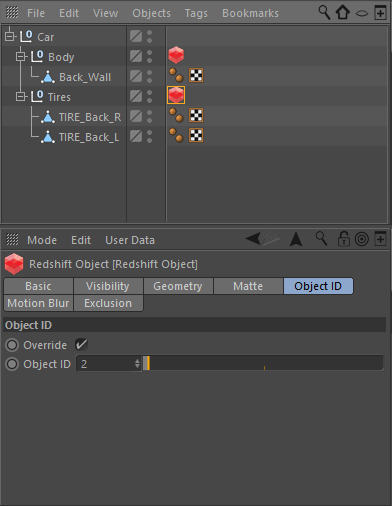Toggle the Body layer square toggle
The image size is (392, 506).
click(136, 56)
